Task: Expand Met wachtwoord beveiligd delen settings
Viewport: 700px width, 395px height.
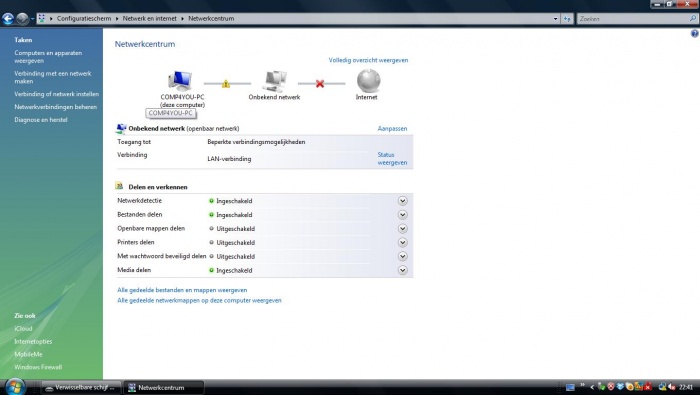Action: [x=402, y=256]
